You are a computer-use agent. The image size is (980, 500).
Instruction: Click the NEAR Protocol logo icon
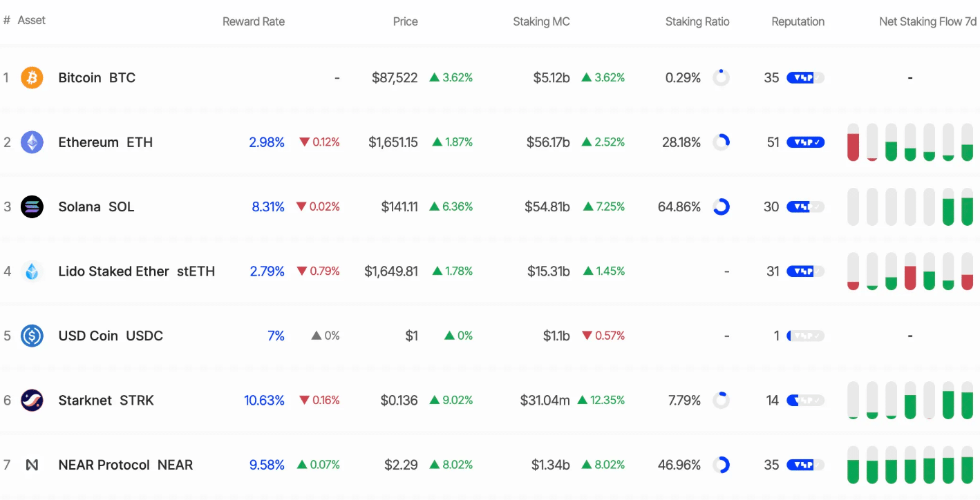tap(32, 465)
